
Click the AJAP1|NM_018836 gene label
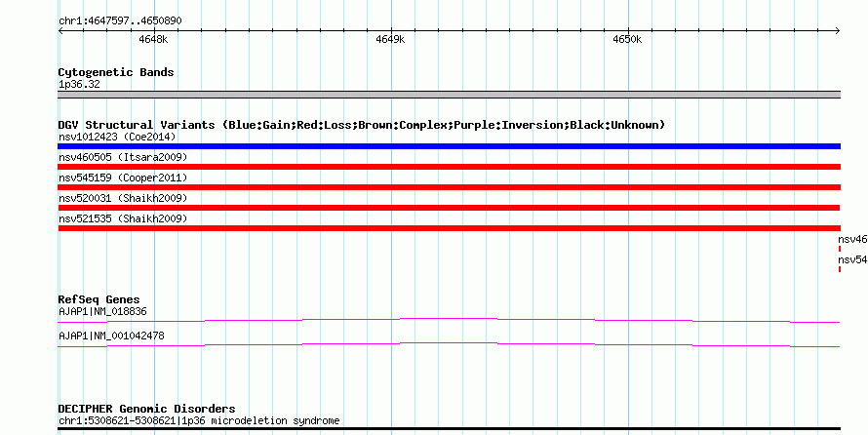(102, 312)
